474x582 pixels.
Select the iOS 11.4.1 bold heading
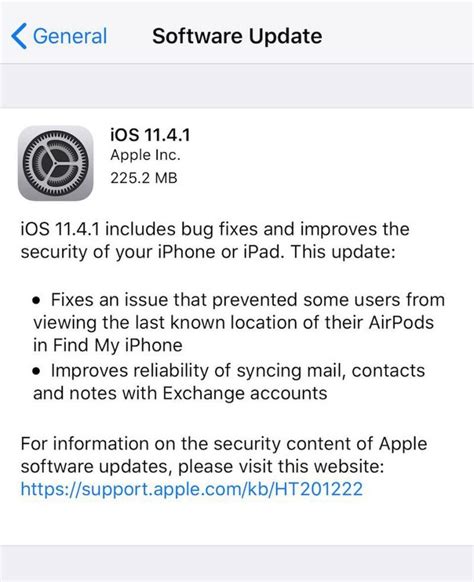(150, 135)
